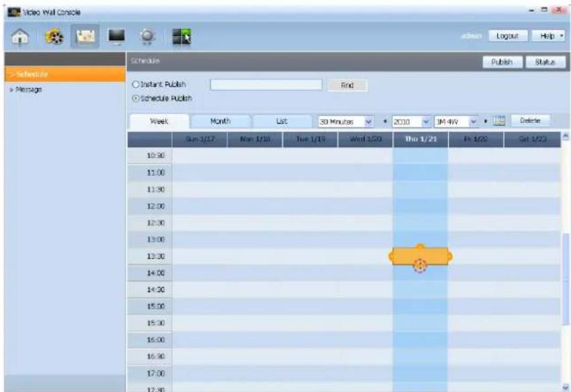The height and width of the screenshot is (392, 571).
Task: Click the Tue 1/19 column header
Action: (310, 139)
